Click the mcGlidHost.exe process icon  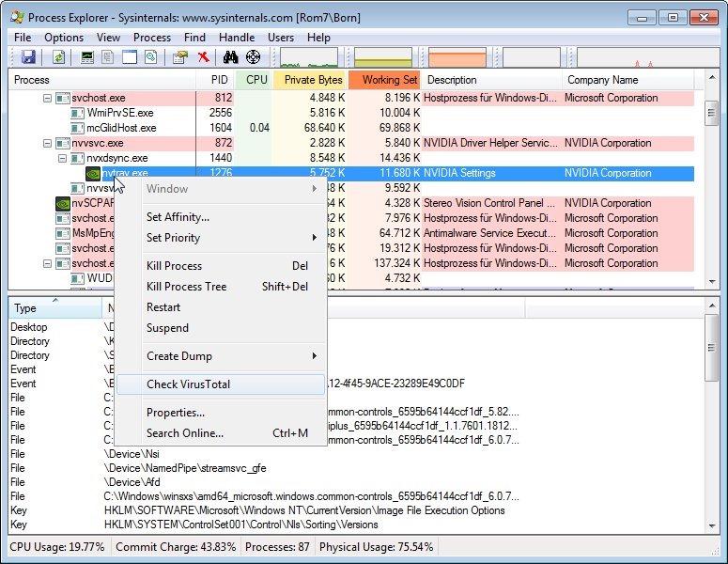click(x=77, y=128)
